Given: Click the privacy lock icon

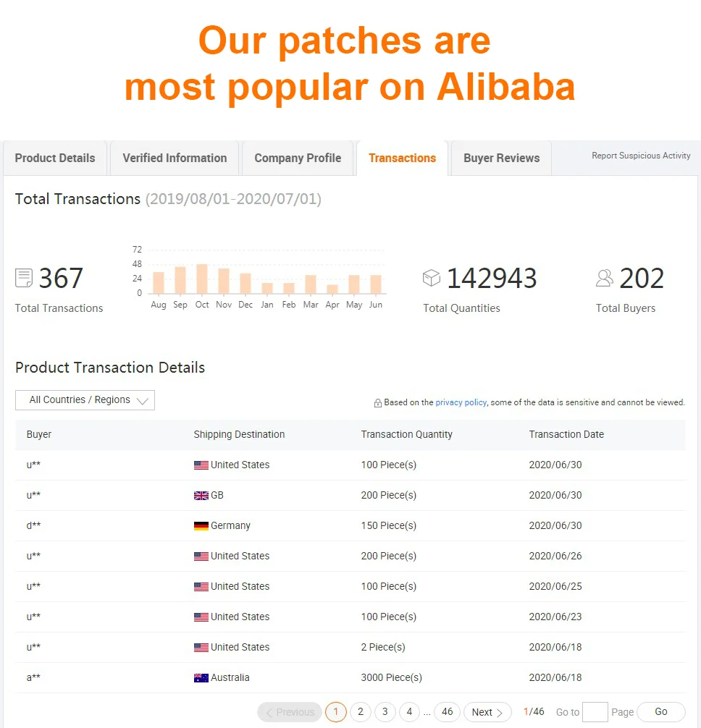Looking at the screenshot, I should [377, 403].
